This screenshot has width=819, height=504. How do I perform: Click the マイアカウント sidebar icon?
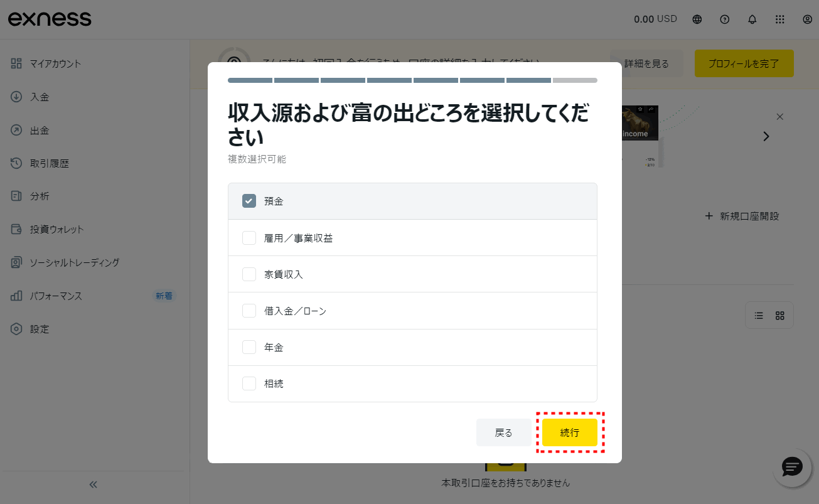coord(16,63)
